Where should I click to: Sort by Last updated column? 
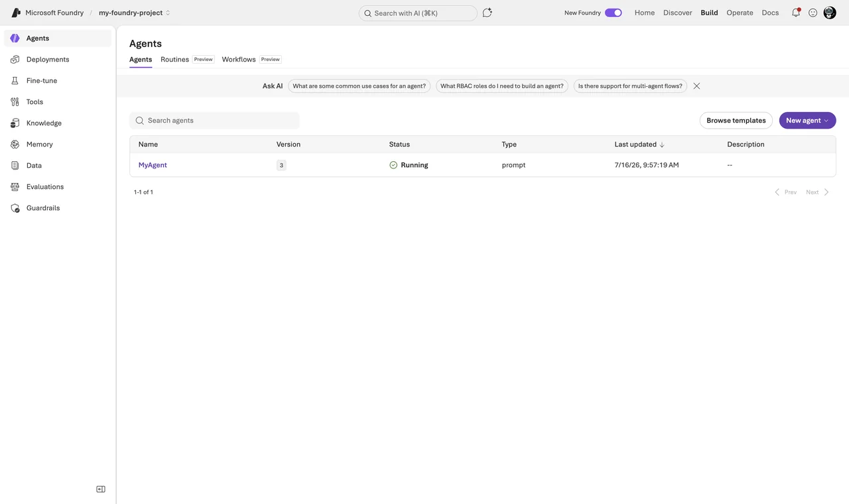click(639, 145)
